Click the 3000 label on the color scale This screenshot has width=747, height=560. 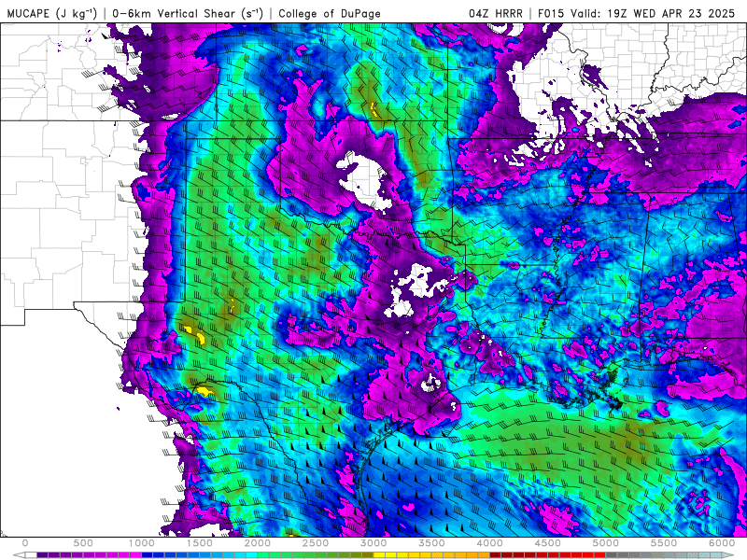point(374,543)
